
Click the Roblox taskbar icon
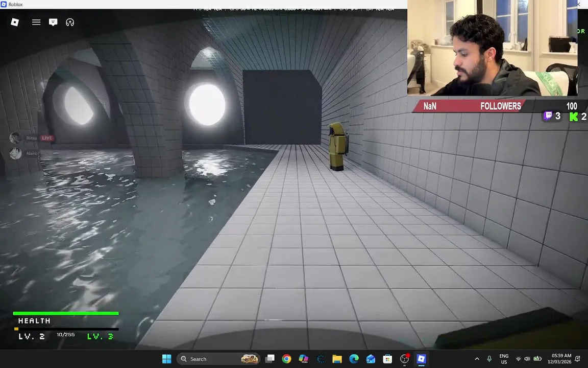click(421, 359)
